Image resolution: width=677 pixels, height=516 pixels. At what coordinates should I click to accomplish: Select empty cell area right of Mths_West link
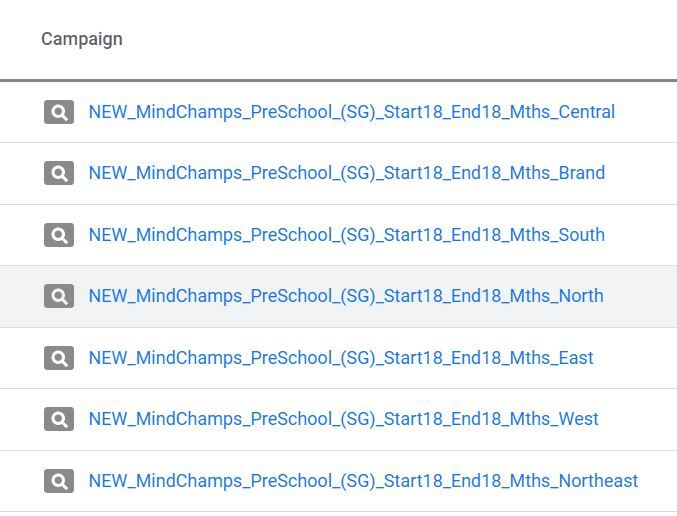pyautogui.click(x=638, y=419)
